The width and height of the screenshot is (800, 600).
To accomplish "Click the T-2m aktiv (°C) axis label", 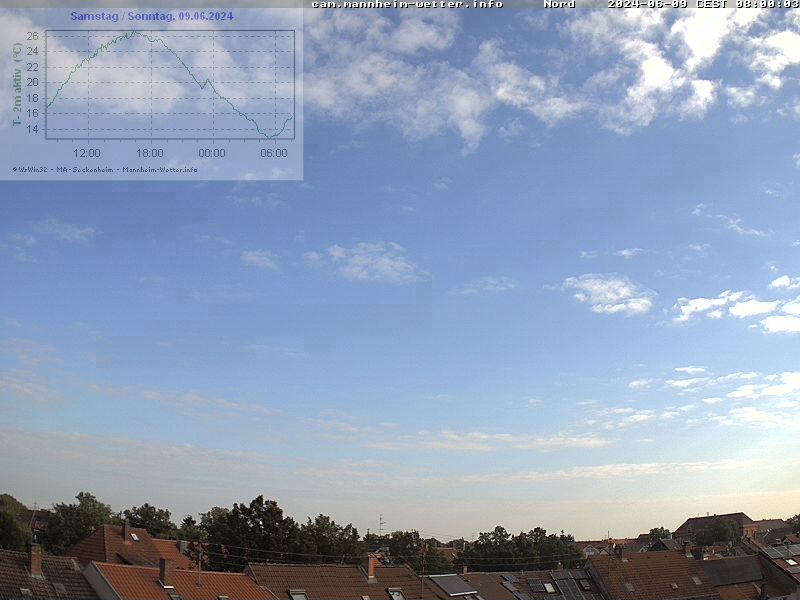I will coord(17,84).
